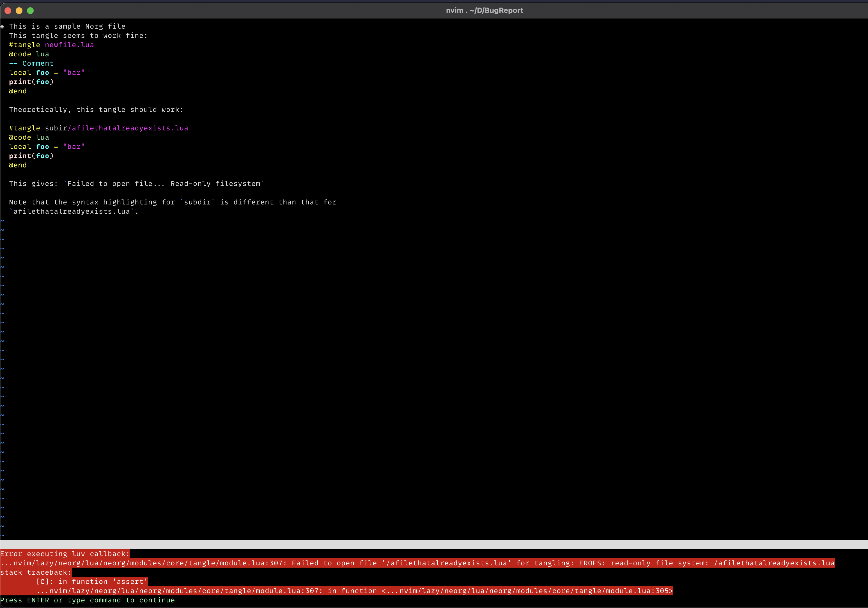
Task: Click the '-- Comment' line in the code block
Action: tap(31, 63)
